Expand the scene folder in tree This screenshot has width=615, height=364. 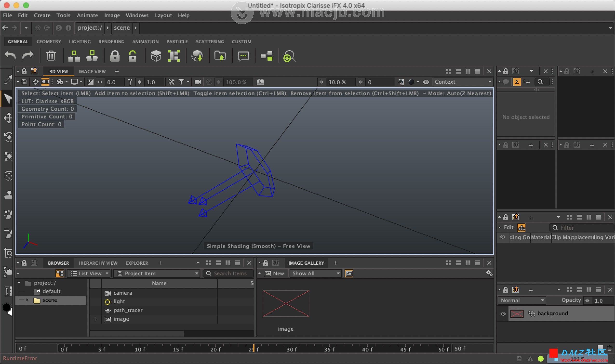[27, 300]
